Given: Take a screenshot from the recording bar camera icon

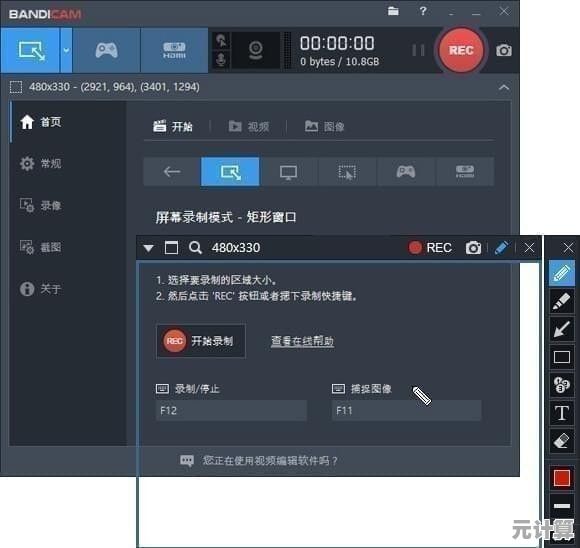Looking at the screenshot, I should click(x=473, y=248).
